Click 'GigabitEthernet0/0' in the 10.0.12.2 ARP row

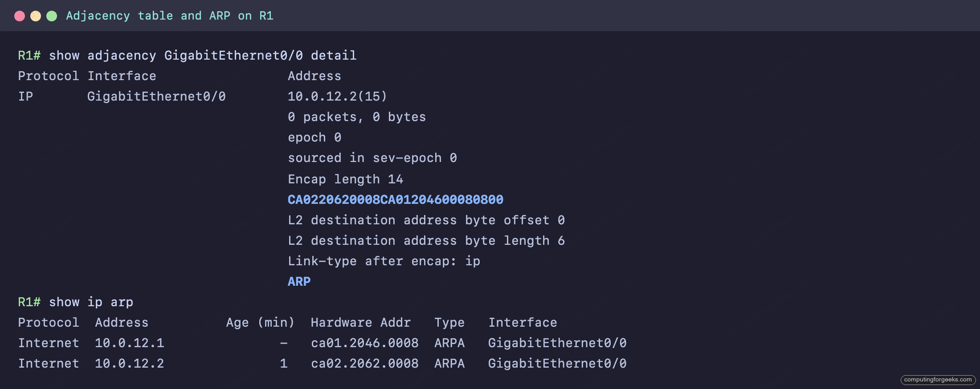tap(557, 364)
